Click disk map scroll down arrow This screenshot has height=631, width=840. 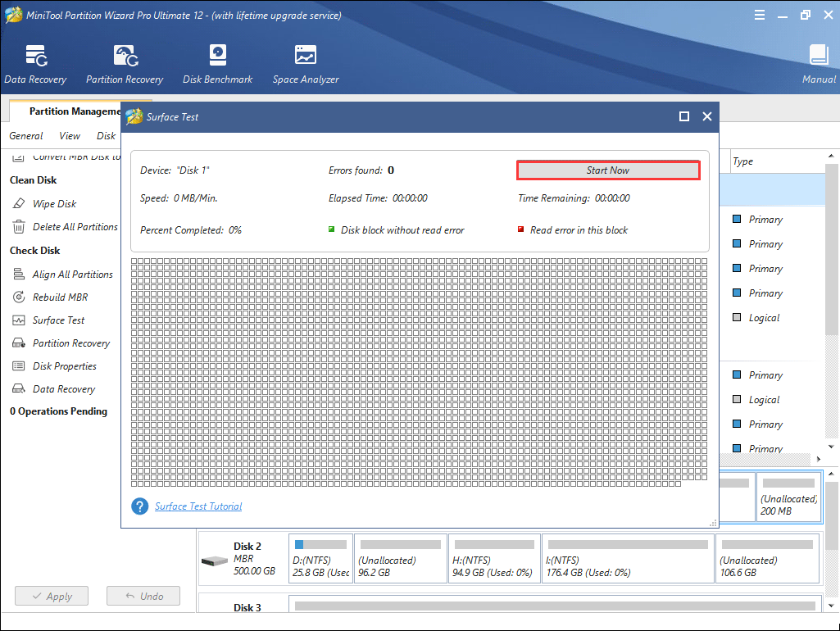tap(831, 606)
